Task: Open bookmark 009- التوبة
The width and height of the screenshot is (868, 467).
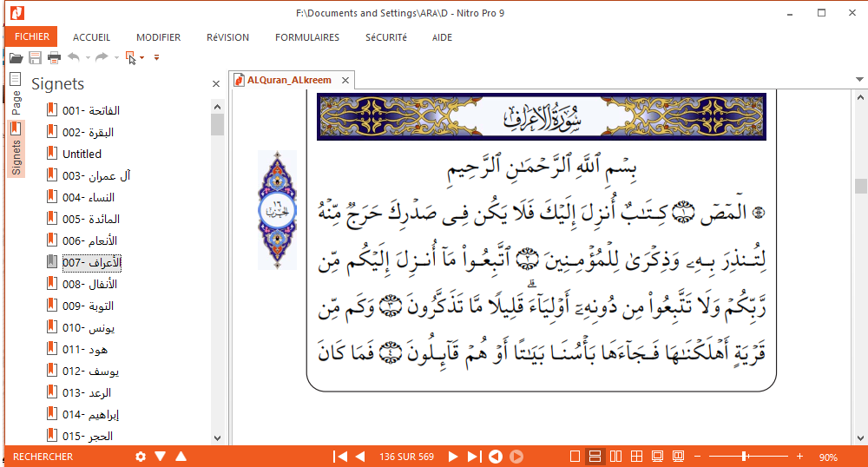Action: 88,306
